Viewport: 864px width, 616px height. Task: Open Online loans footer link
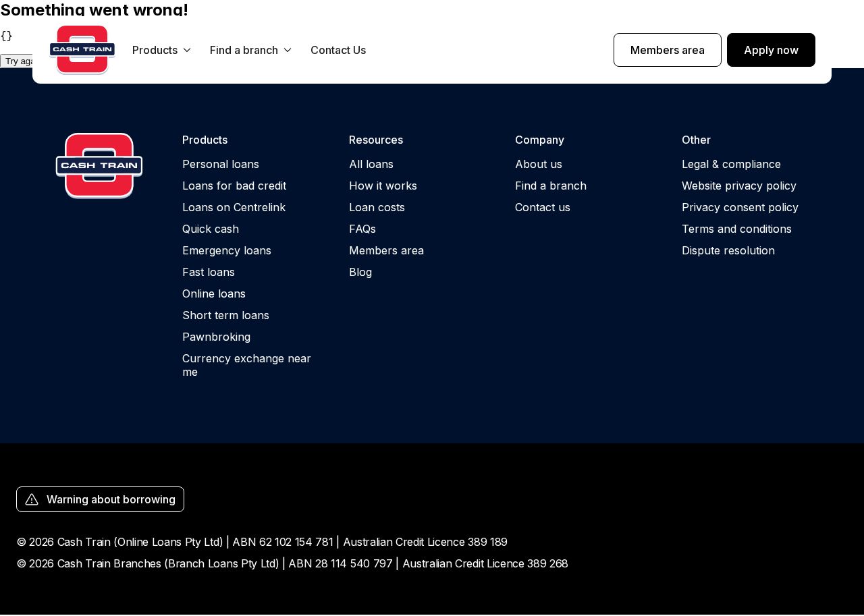214,293
